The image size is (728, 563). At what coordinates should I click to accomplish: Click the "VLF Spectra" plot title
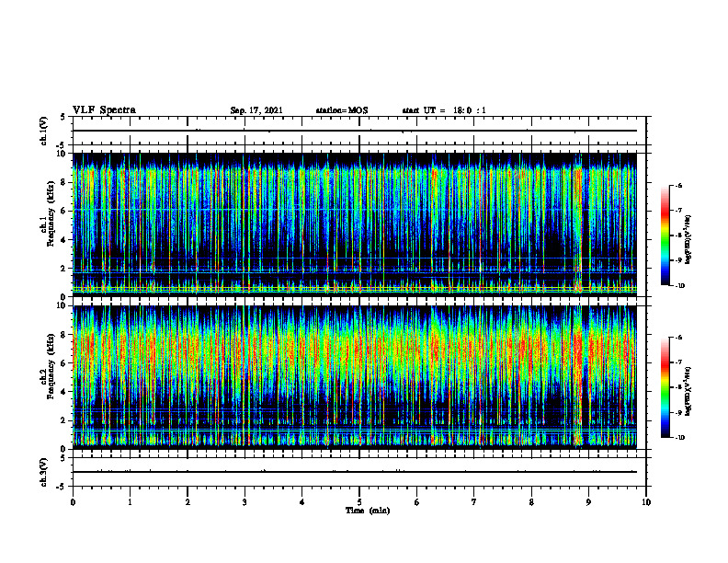[105, 110]
